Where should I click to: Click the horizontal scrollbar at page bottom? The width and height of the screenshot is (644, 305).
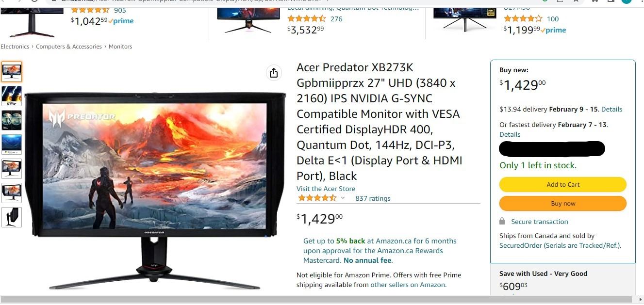(322, 300)
